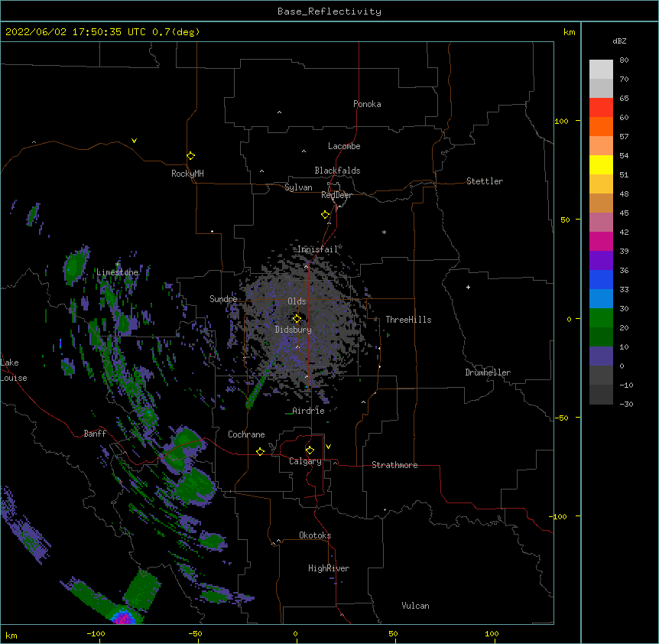Click the 100 tick on right vertical axis
Viewport: 659px width, 644px height.
click(561, 121)
